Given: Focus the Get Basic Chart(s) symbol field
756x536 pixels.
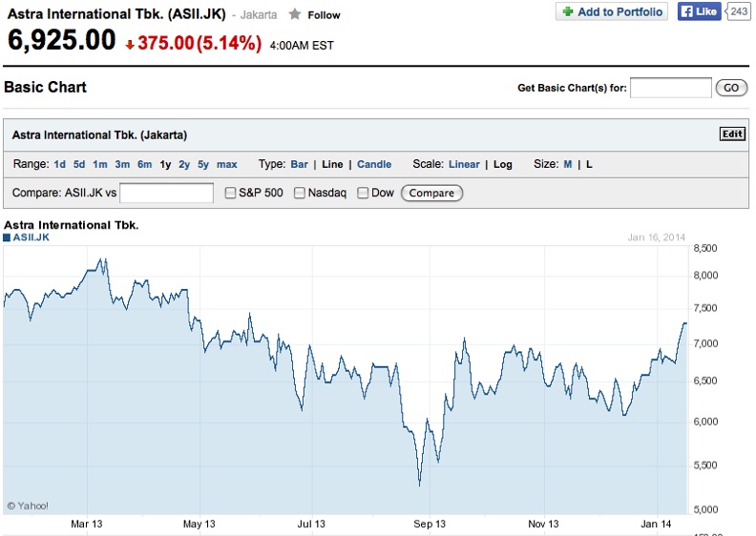Looking at the screenshot, I should (671, 88).
